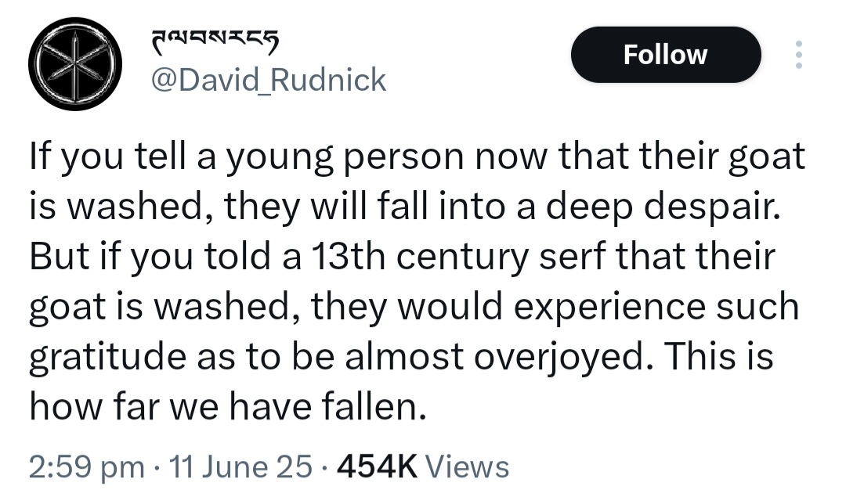Click the tweet line starting "is washed, they will"
846x504 pixels.
point(405,207)
